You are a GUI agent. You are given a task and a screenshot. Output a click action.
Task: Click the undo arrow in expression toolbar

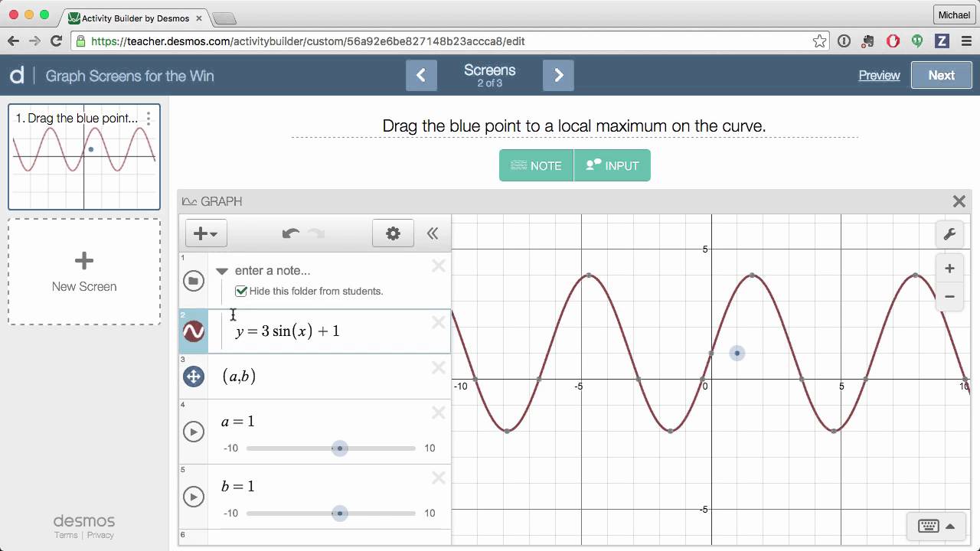click(x=290, y=233)
